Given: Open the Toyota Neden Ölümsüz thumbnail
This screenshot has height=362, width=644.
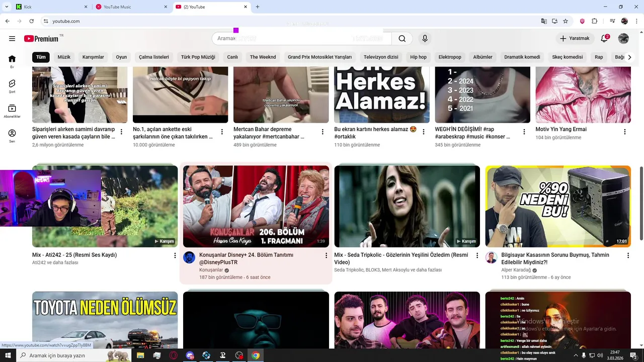Looking at the screenshot, I should (105, 320).
